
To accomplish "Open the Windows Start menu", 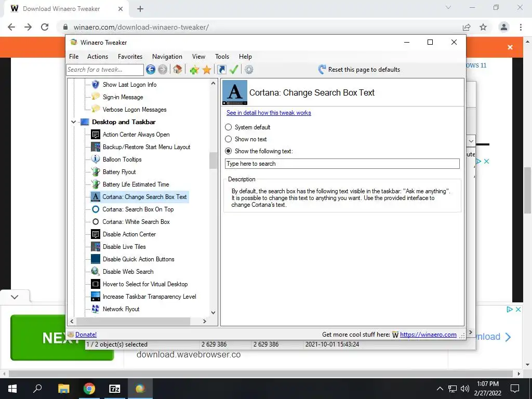I will (x=12, y=389).
